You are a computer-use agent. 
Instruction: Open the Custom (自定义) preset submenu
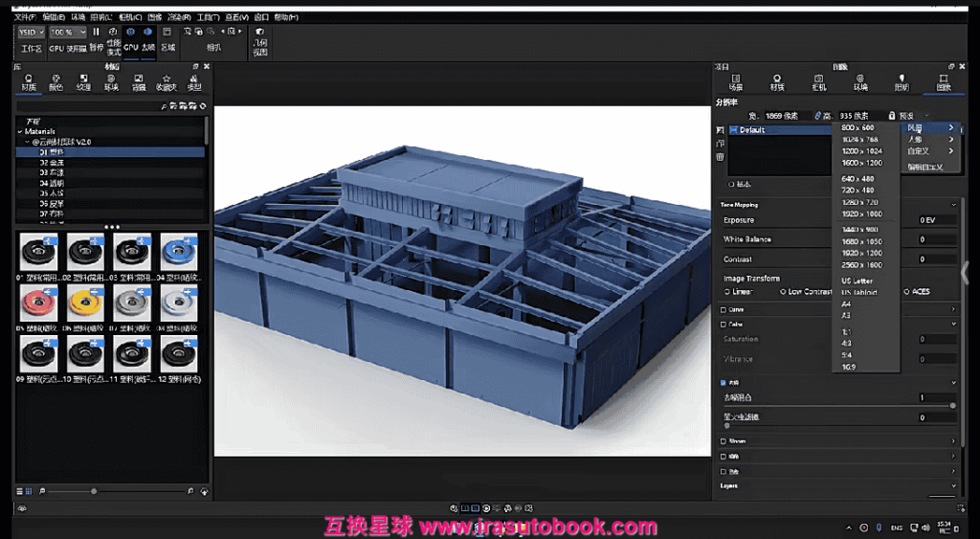coord(930,151)
